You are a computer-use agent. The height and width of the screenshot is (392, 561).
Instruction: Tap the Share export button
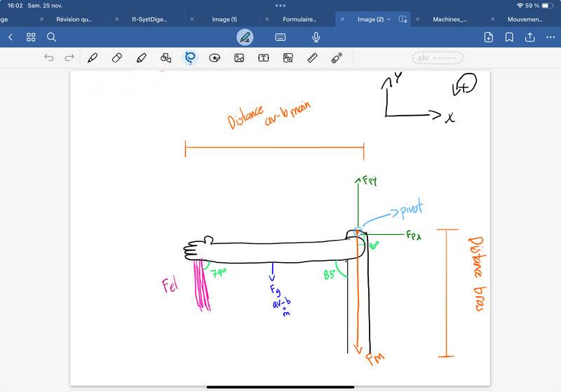pyautogui.click(x=530, y=37)
